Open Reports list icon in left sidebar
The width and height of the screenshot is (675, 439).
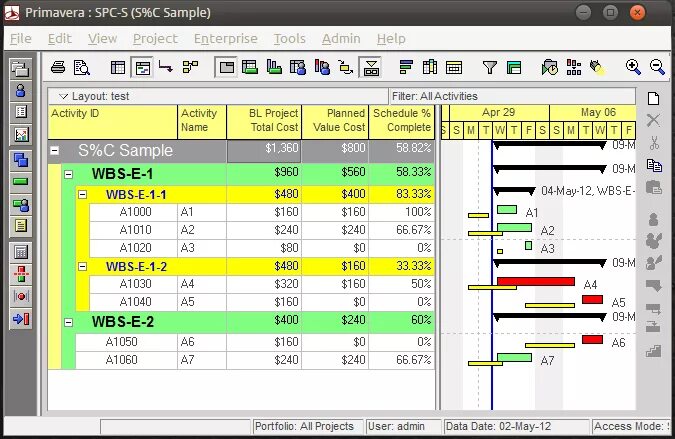pyautogui.click(x=21, y=112)
